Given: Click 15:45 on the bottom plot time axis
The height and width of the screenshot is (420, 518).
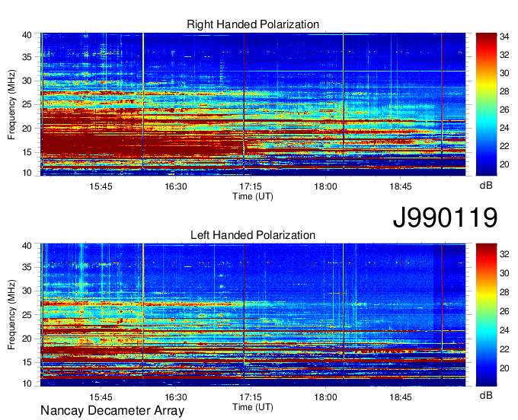Looking at the screenshot, I should (x=101, y=397).
